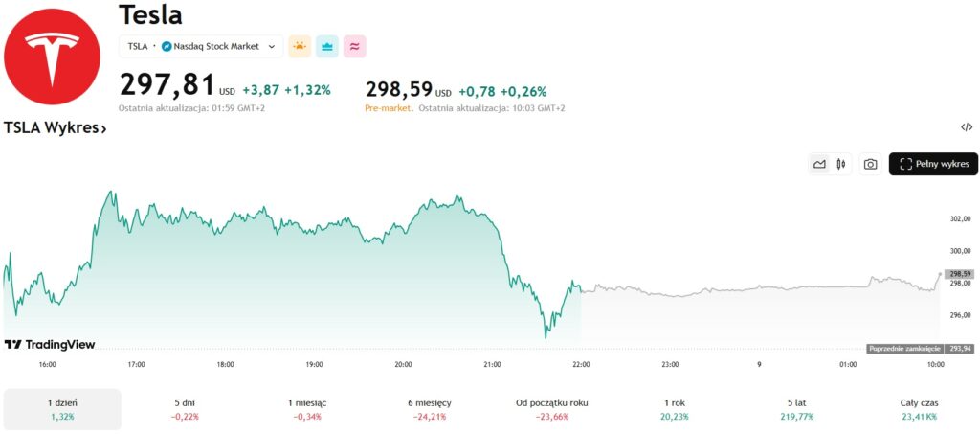Switch to the 1 miesiąc range

pos(308,409)
